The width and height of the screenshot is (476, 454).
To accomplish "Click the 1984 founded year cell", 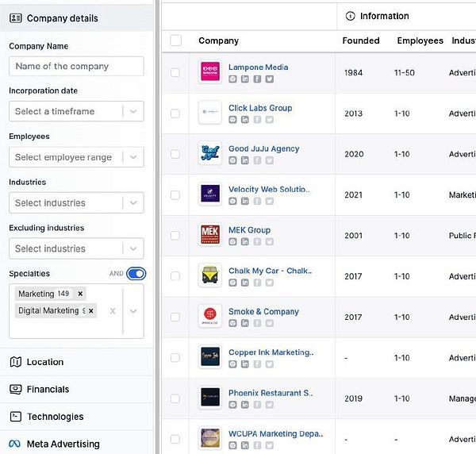I will pos(353,72).
